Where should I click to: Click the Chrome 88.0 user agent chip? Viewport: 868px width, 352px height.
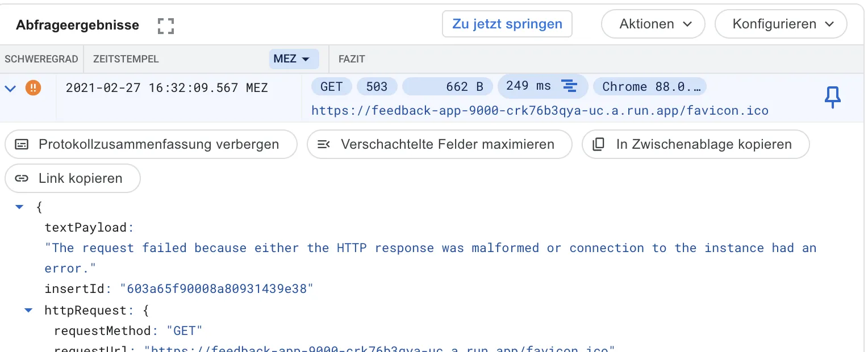pos(649,86)
